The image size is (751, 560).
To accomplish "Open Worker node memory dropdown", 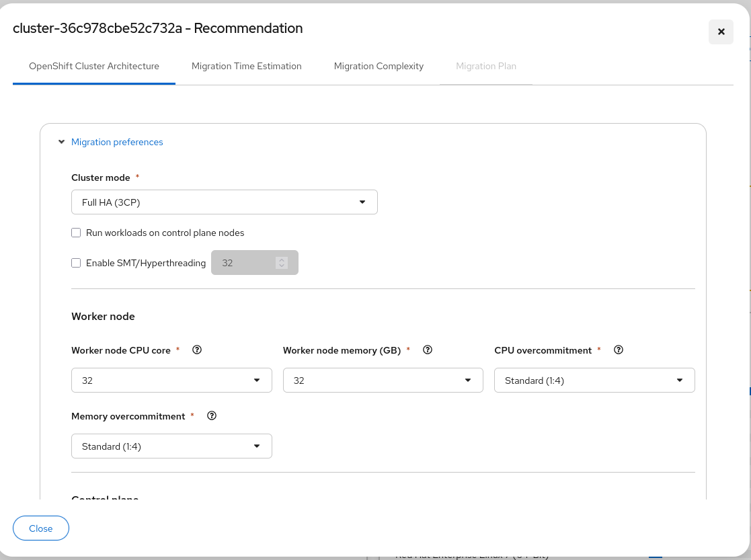I will click(383, 381).
